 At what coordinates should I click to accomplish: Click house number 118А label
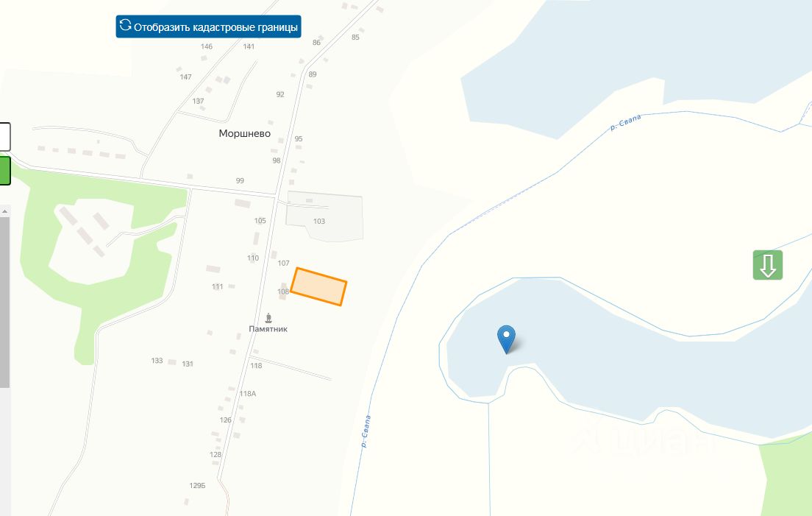pyautogui.click(x=248, y=394)
